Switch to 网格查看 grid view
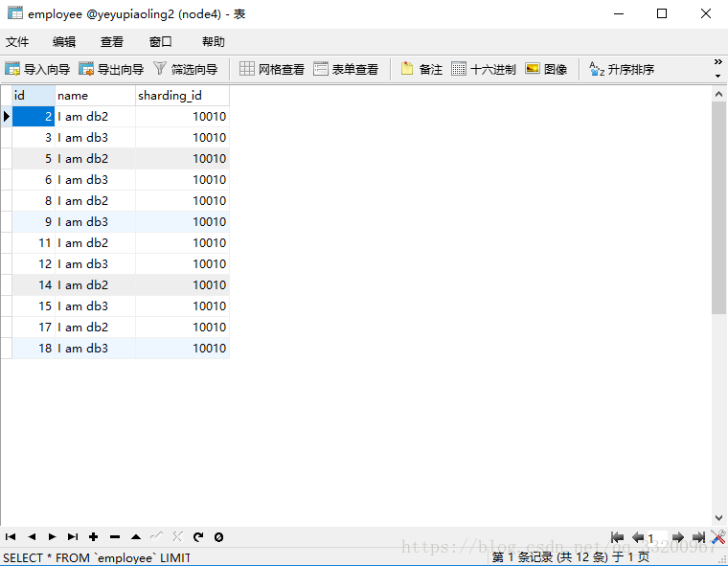This screenshot has height=566, width=728. (272, 69)
